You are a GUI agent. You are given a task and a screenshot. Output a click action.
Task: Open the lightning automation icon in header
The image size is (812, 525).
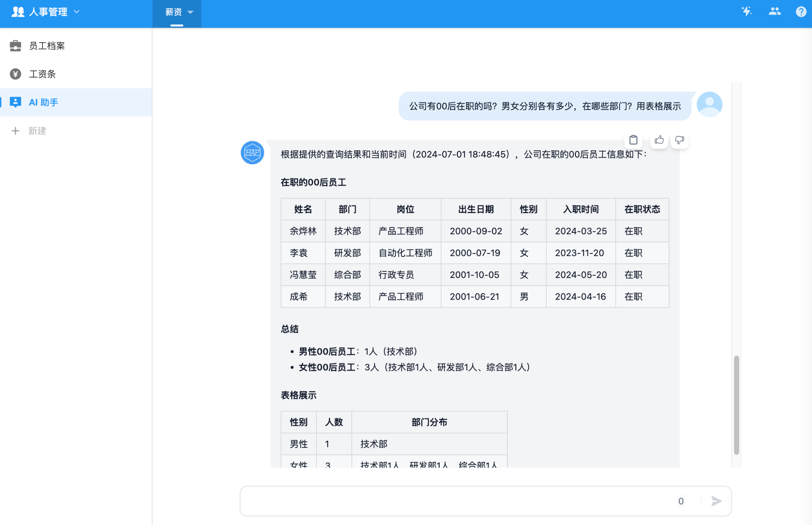(x=746, y=12)
